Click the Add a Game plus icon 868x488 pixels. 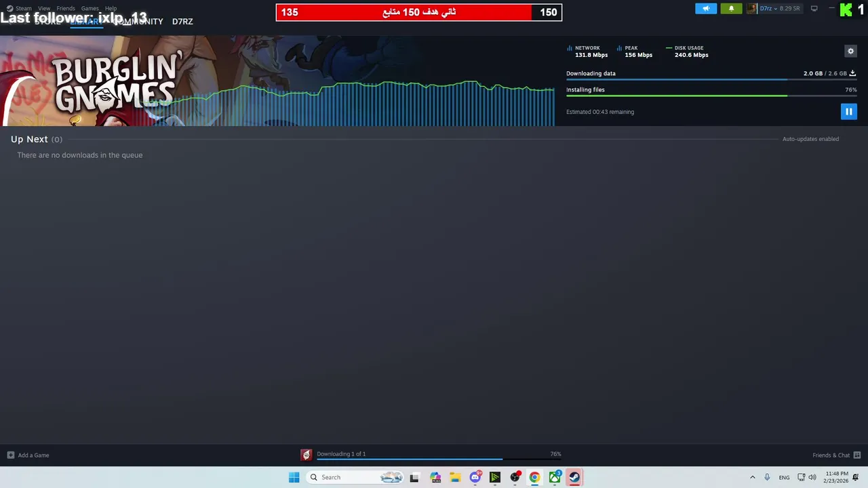[10, 455]
